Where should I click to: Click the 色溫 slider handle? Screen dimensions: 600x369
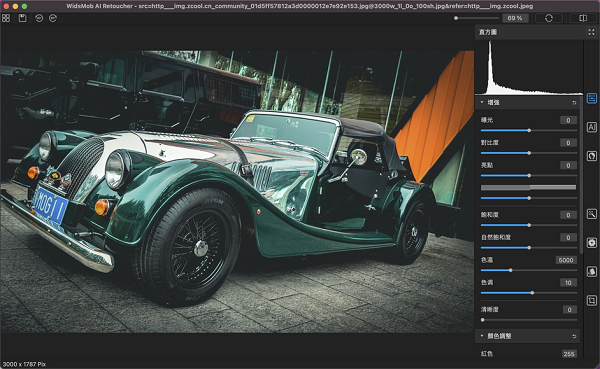(x=510, y=270)
